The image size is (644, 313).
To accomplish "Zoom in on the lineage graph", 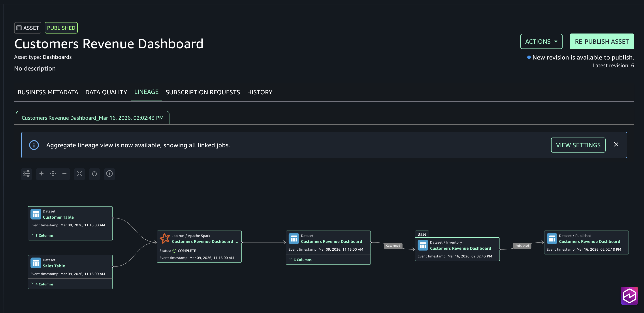I will pyautogui.click(x=41, y=173).
